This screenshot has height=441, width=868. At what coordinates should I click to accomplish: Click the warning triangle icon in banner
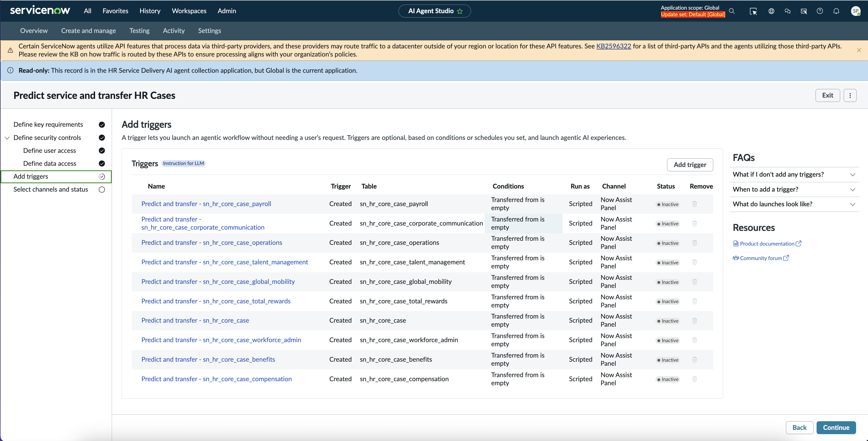pos(10,50)
